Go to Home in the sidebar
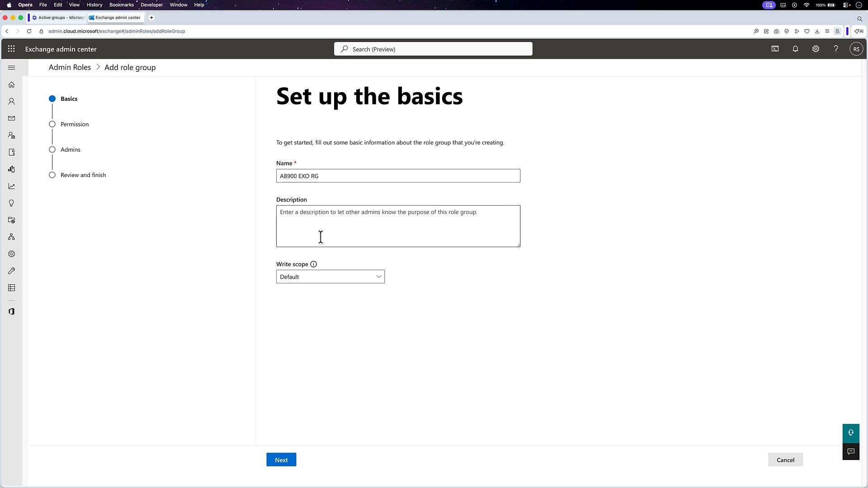The height and width of the screenshot is (488, 868). click(12, 84)
